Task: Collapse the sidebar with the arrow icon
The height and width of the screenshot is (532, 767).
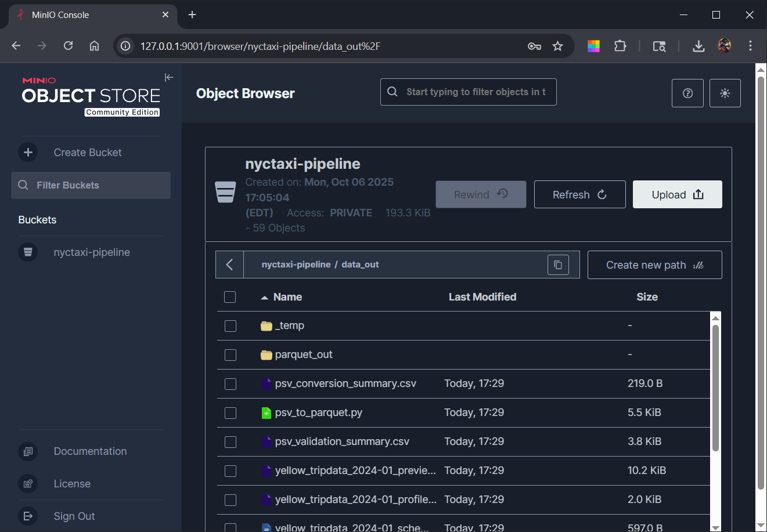Action: coord(169,77)
